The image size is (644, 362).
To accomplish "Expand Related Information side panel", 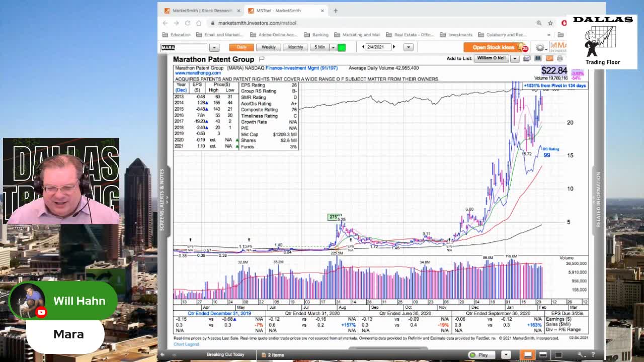I will tap(598, 200).
